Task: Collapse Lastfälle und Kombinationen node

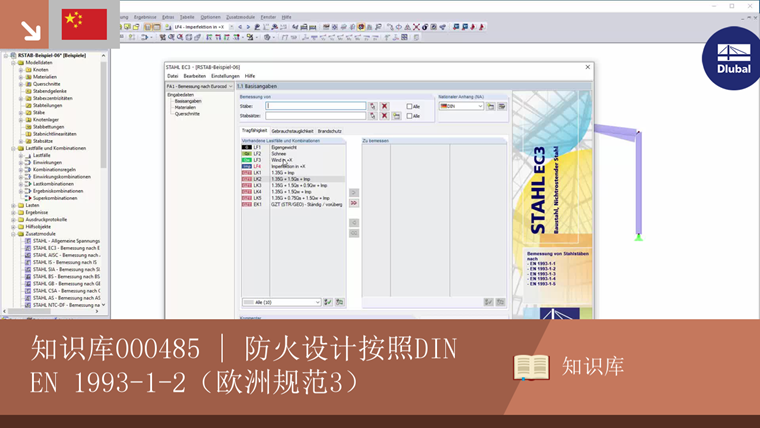Action: [14, 148]
